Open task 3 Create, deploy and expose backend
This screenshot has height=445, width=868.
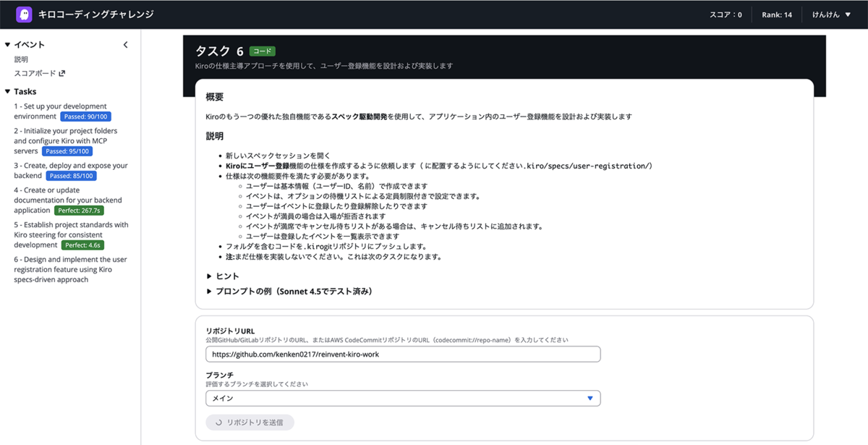coord(70,171)
